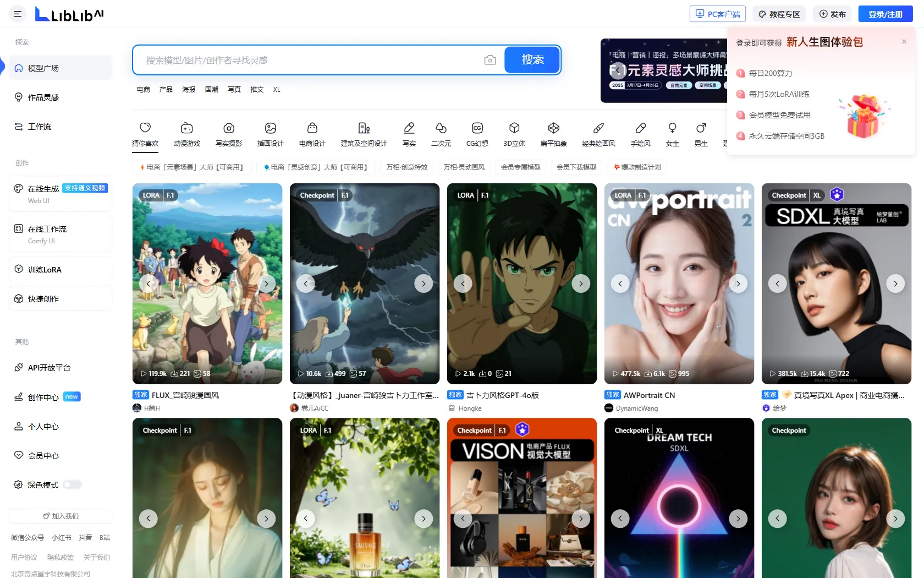Select filter 电商「元素场景」大师
Screen dimensions: 924x578
tap(191, 167)
